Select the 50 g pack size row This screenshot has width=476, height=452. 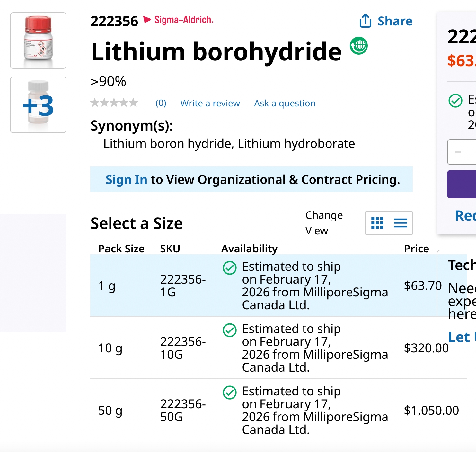(110, 411)
